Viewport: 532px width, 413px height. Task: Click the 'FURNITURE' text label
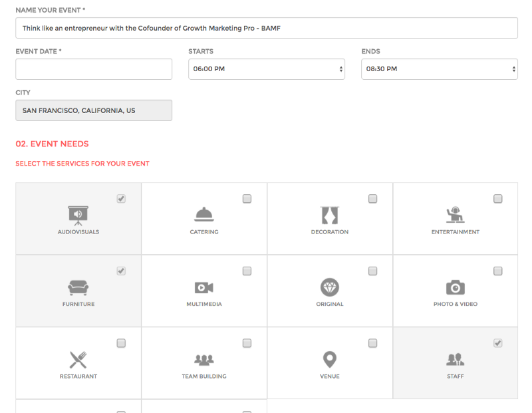(78, 304)
